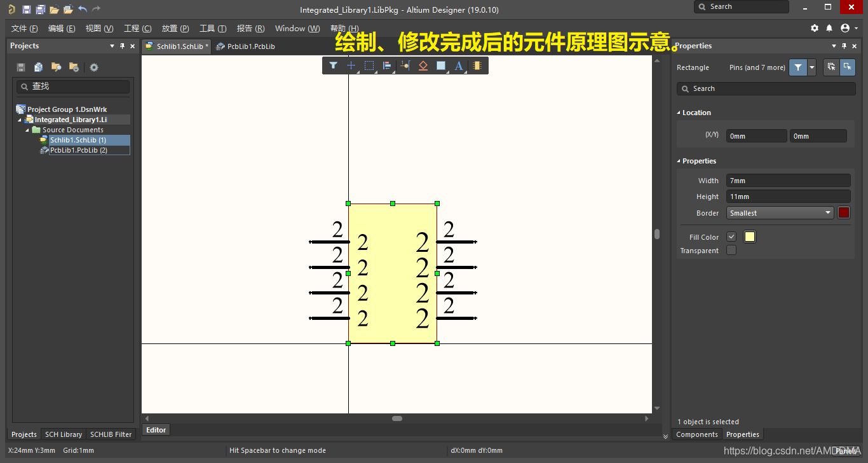Uncheck the Fill Color checkbox
The width and height of the screenshot is (868, 463).
(731, 237)
